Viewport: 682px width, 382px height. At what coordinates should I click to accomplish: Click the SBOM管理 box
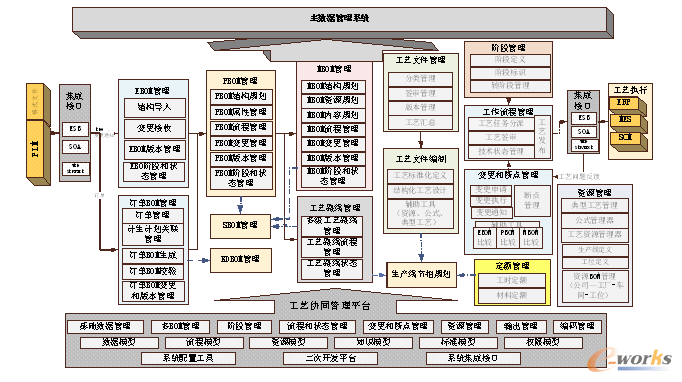click(x=240, y=226)
